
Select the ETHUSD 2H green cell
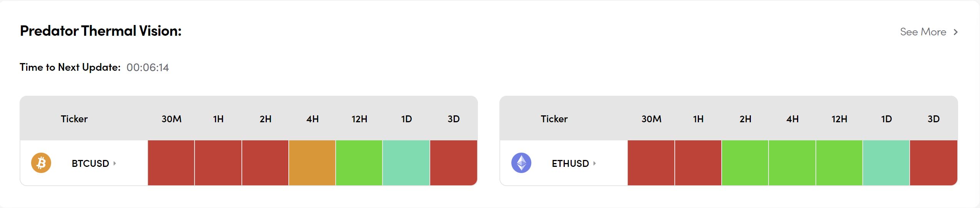point(745,163)
